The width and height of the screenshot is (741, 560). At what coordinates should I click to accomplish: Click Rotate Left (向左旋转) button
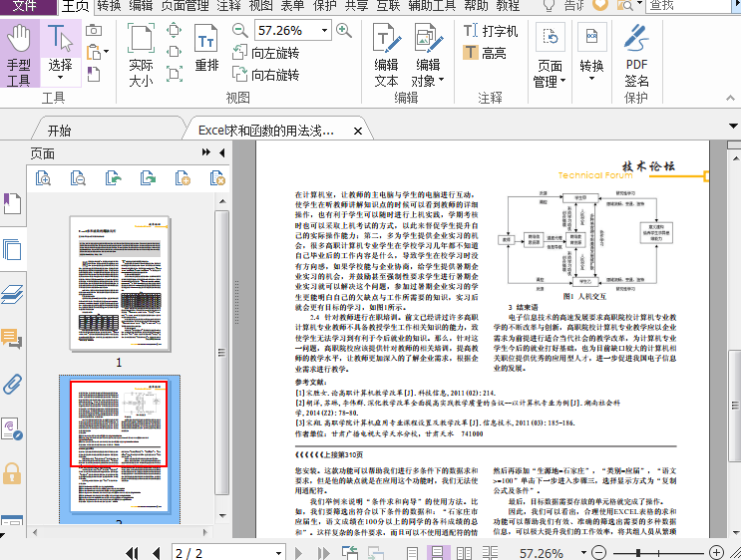[x=265, y=53]
